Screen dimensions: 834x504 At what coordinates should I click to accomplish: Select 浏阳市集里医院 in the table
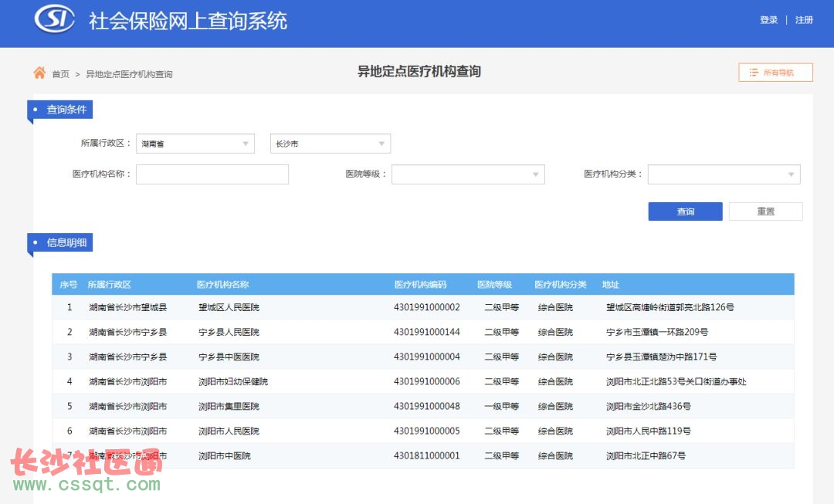tap(229, 406)
